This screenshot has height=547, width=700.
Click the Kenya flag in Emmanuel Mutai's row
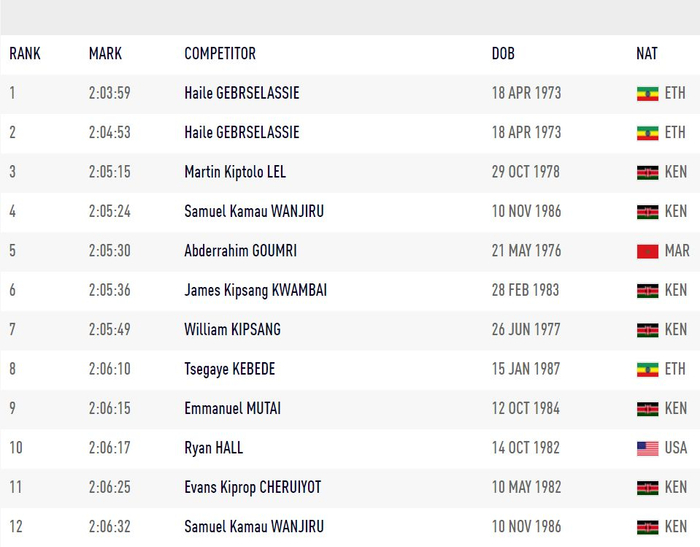click(647, 409)
